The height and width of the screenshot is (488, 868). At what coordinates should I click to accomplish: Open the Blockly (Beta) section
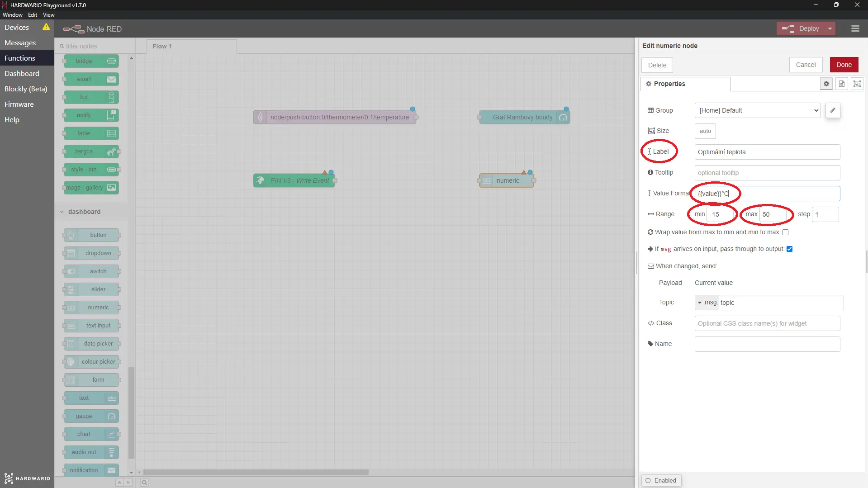pos(27,89)
